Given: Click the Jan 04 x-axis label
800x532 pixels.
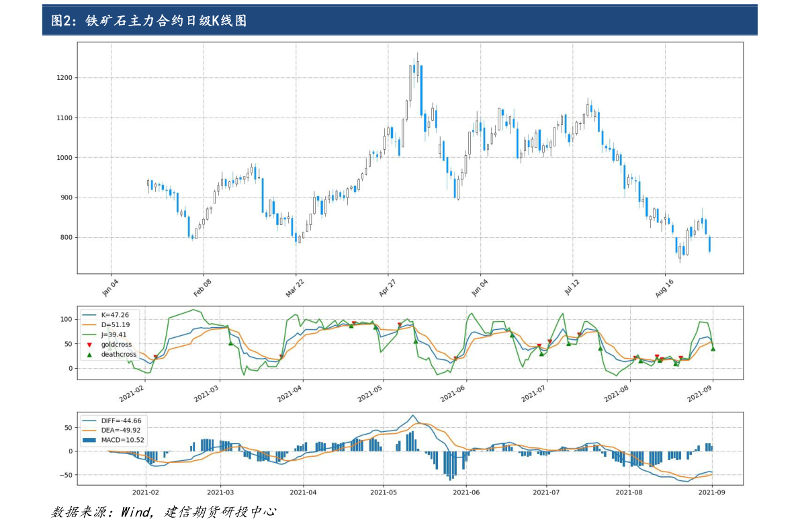Looking at the screenshot, I should pos(110,287).
